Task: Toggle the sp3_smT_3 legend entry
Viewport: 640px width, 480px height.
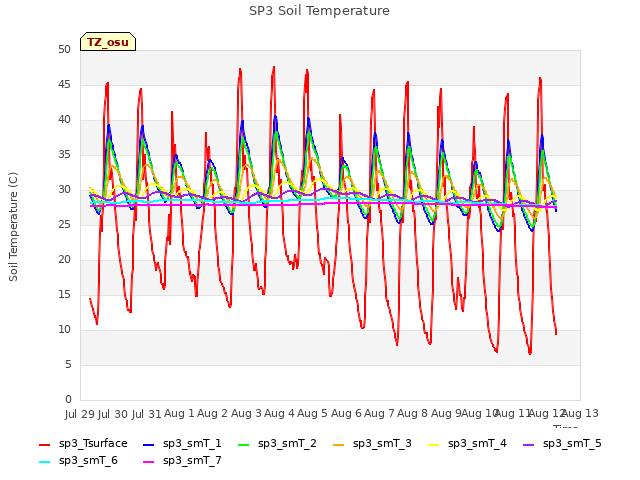Action: pyautogui.click(x=372, y=443)
